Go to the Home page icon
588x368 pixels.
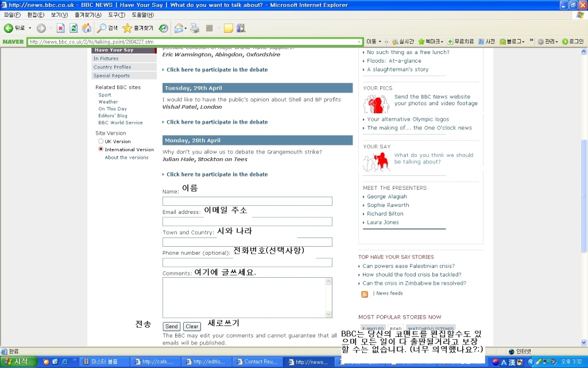tap(87, 28)
